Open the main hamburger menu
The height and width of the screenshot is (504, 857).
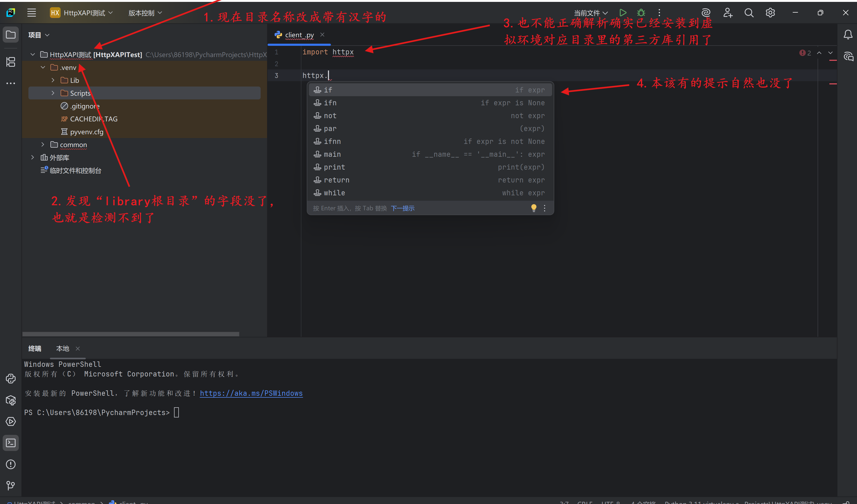click(x=31, y=13)
